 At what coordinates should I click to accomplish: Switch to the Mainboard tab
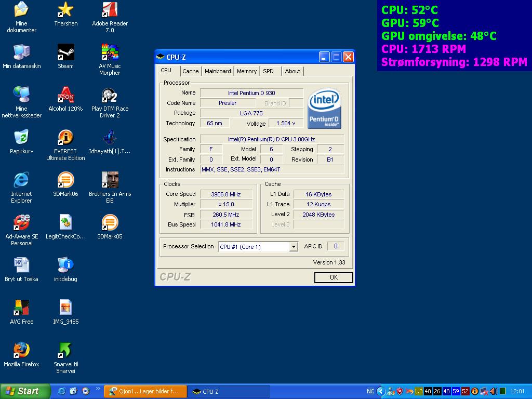(x=218, y=71)
